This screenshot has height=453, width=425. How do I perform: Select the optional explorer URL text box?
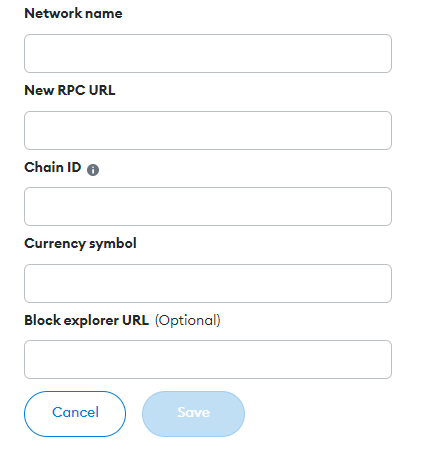(x=208, y=359)
